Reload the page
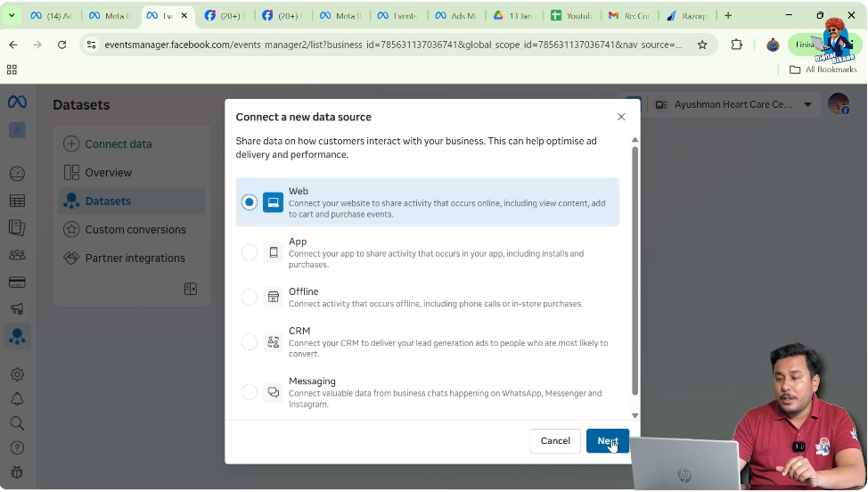Viewport: 868px width, 492px height. pyautogui.click(x=62, y=45)
